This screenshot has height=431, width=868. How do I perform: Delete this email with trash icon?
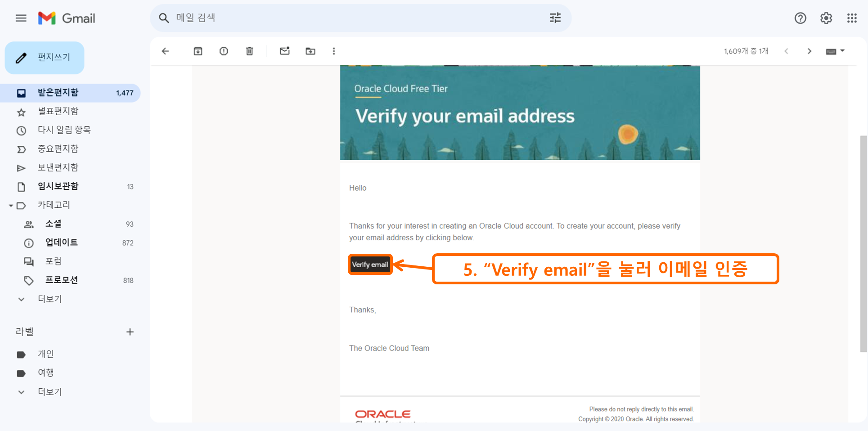tap(249, 51)
